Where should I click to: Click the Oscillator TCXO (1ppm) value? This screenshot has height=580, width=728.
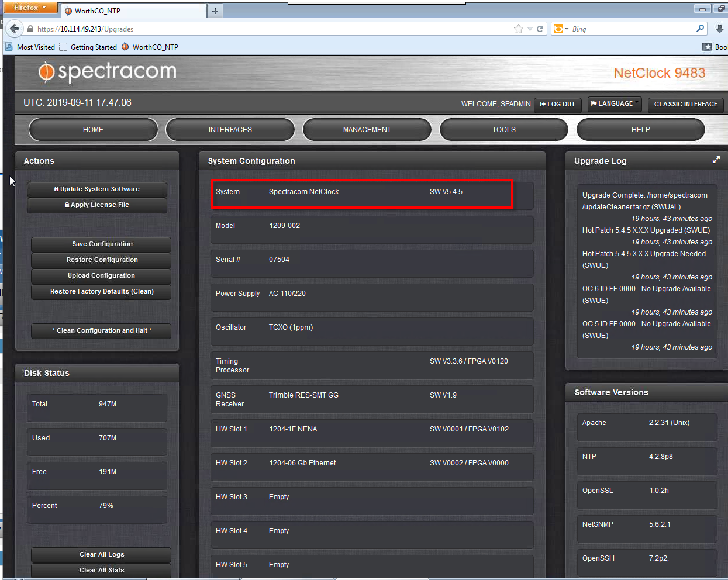pyautogui.click(x=291, y=327)
